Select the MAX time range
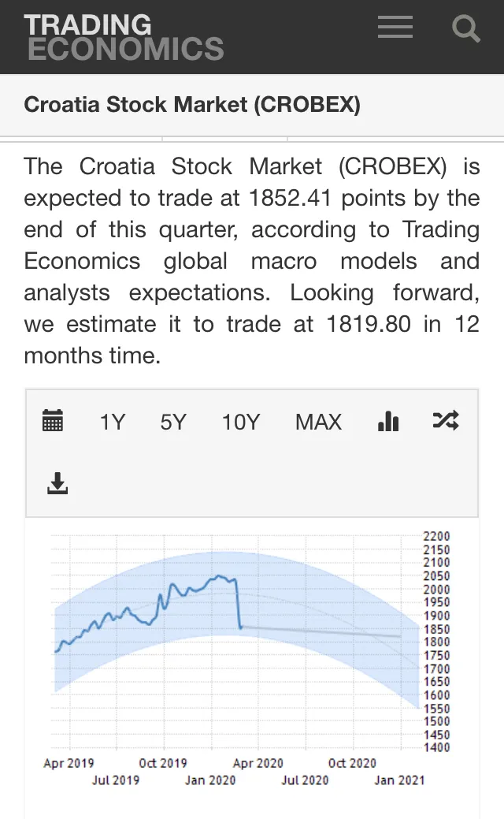The image size is (504, 819). click(318, 423)
